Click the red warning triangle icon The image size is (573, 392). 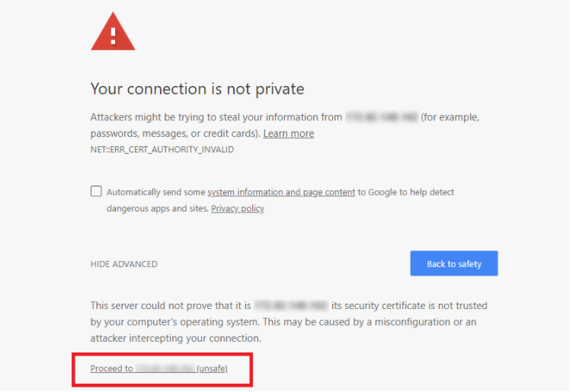click(x=114, y=32)
